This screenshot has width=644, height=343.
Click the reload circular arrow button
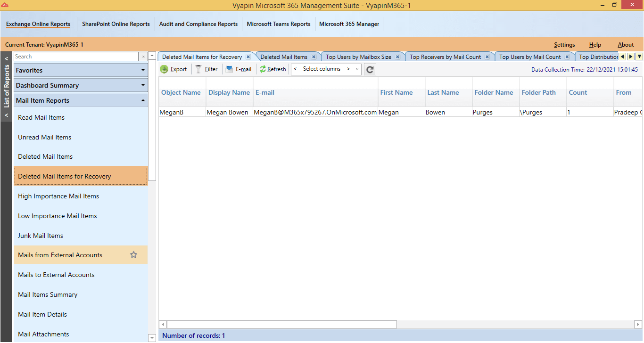(370, 69)
